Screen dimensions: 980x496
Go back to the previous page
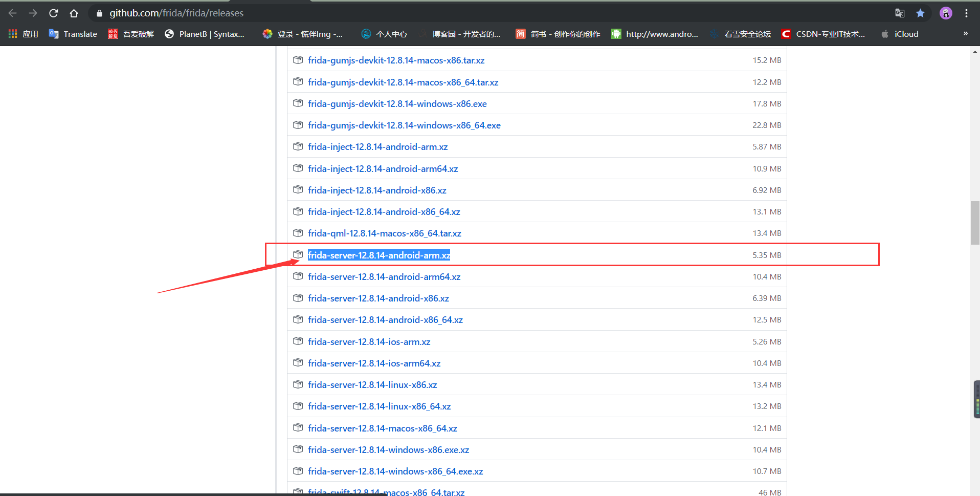pyautogui.click(x=13, y=13)
